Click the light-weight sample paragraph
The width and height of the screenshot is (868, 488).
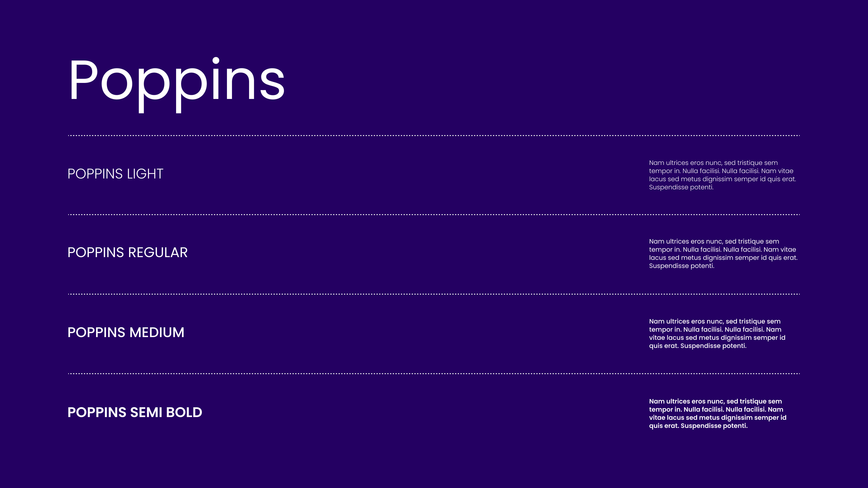click(722, 175)
